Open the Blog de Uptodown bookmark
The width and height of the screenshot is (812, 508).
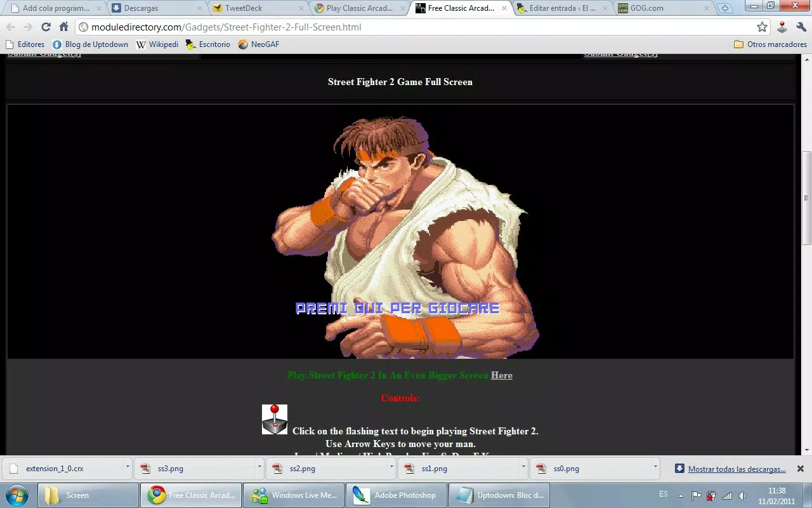coord(90,44)
